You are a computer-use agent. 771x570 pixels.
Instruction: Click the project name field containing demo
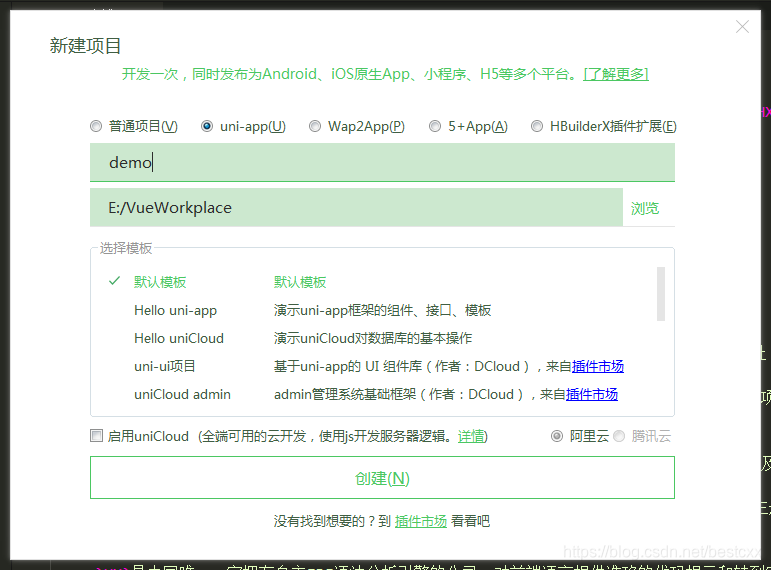(382, 162)
